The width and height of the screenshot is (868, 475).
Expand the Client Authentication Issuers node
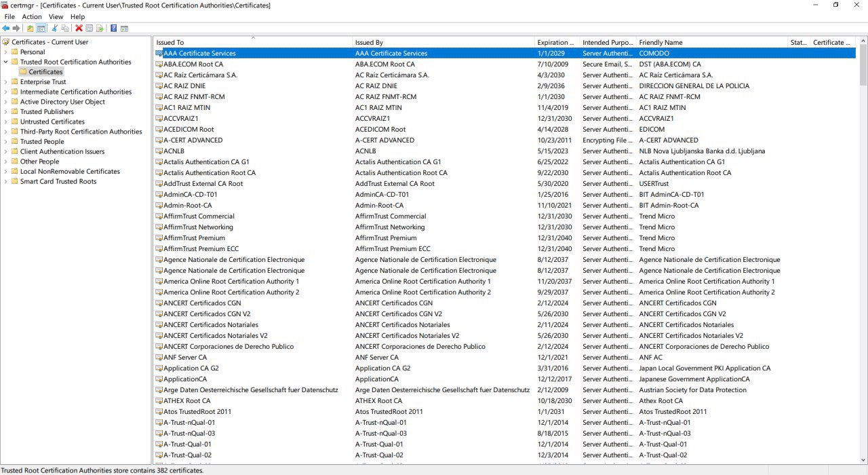tap(6, 151)
